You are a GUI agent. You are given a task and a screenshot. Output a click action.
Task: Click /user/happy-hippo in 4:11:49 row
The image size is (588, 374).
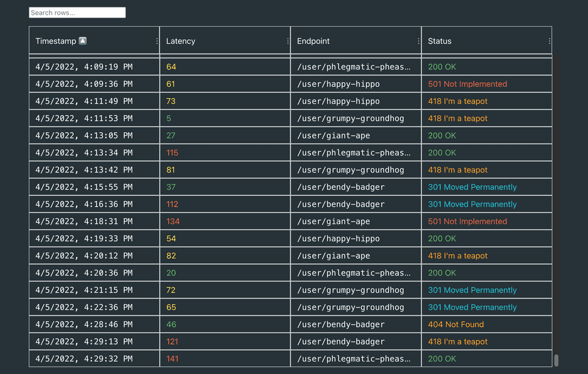(338, 101)
